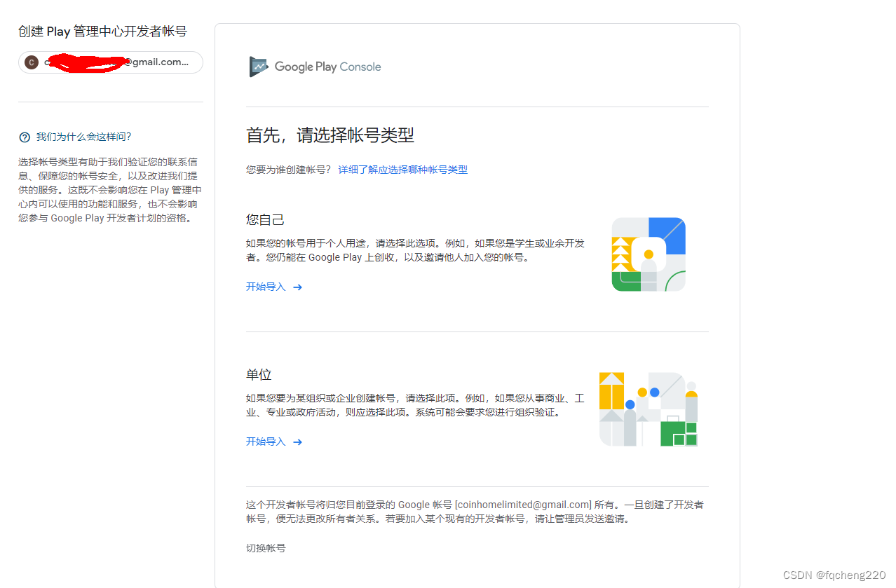The image size is (896, 588).
Task: Click the Google Play pennant flag logo
Action: [x=258, y=67]
